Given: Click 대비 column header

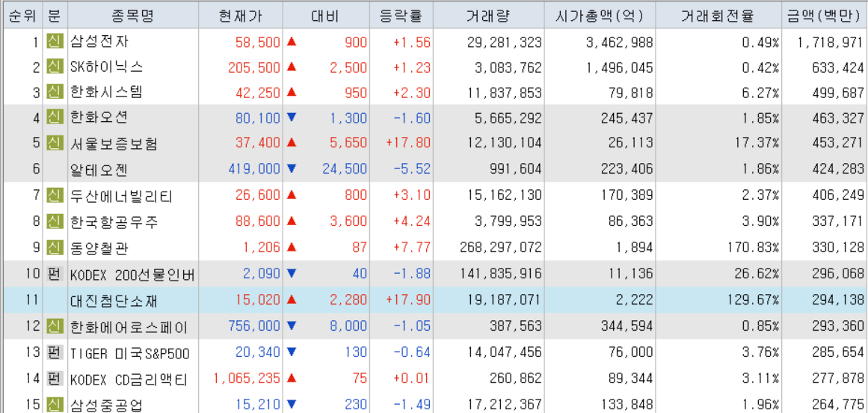Looking at the screenshot, I should [x=325, y=16].
